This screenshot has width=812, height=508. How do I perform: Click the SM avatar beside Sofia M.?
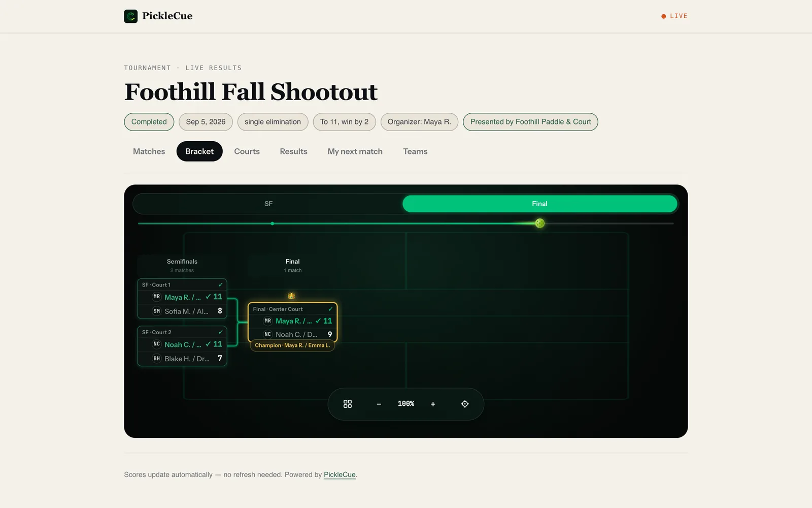coord(157,311)
